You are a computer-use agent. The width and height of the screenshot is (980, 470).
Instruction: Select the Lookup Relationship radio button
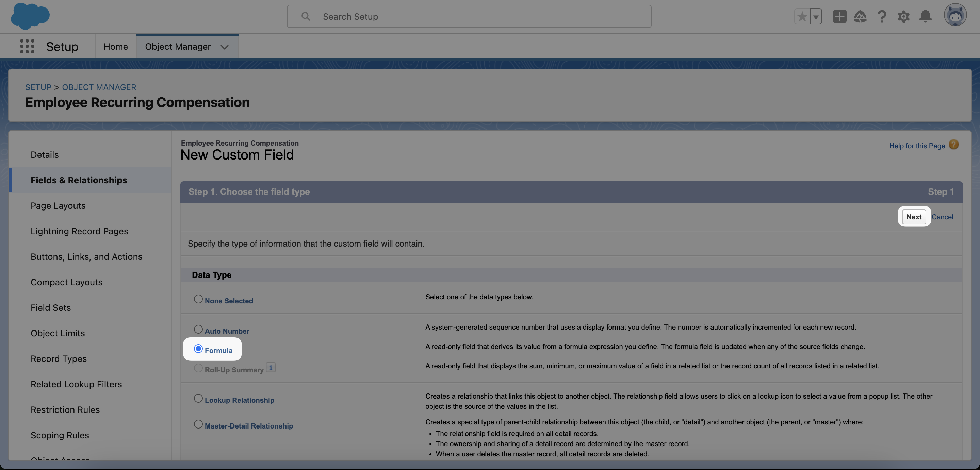click(x=198, y=398)
